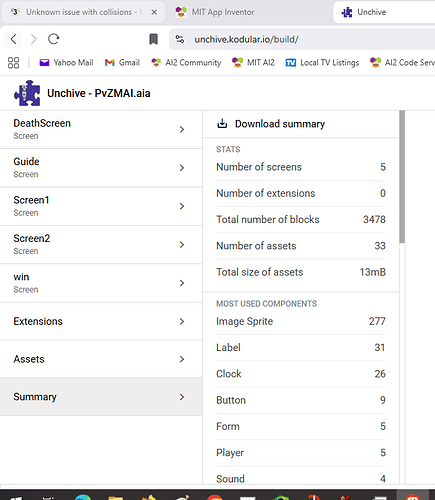
Task: Click the site settings icon in address bar
Action: click(180, 39)
